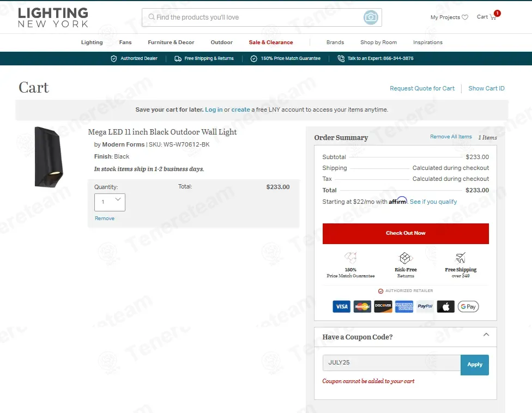532x413 pixels.
Task: Click the PayPal payment icon
Action: click(425, 307)
